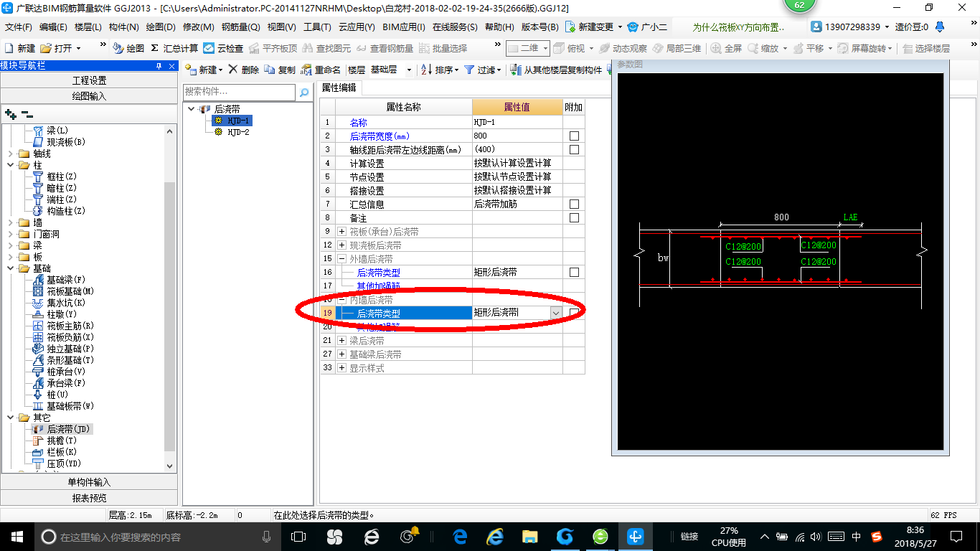Image resolution: width=980 pixels, height=551 pixels.
Task: Open 钢筋量(Q) menu
Action: [240, 27]
